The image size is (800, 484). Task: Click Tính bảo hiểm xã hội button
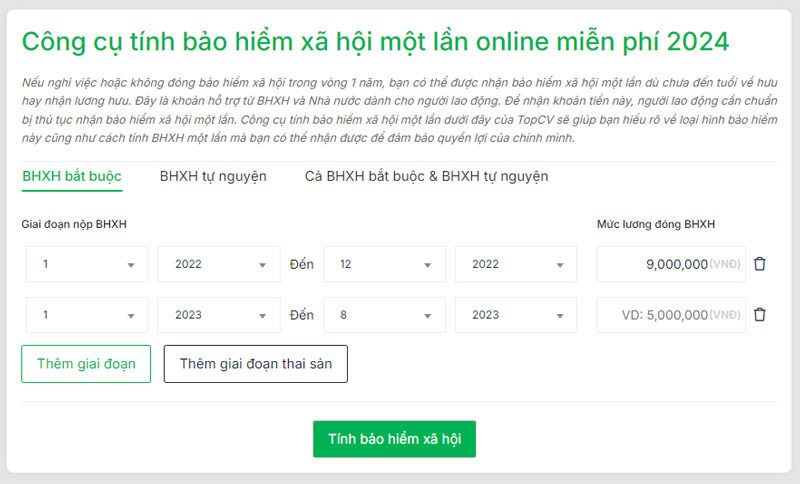pos(394,439)
